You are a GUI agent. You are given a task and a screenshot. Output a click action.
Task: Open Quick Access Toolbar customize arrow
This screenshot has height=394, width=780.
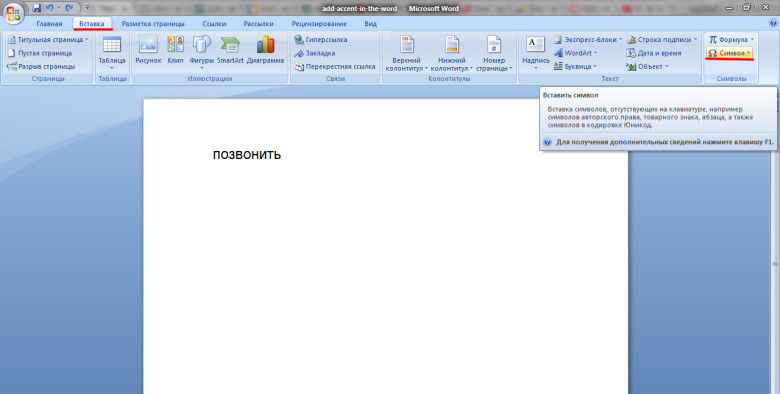tap(87, 8)
